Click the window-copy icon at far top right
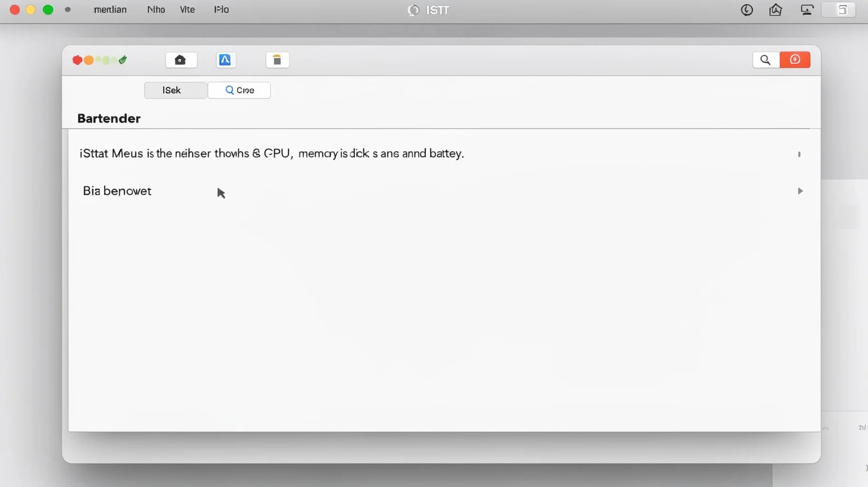This screenshot has width=868, height=487. click(x=842, y=10)
